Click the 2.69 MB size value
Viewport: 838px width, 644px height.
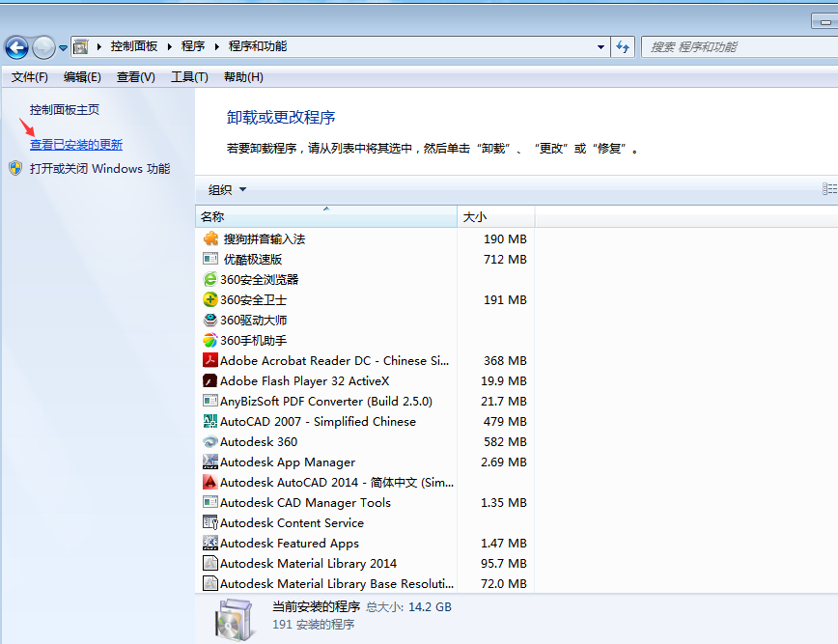pyautogui.click(x=503, y=462)
